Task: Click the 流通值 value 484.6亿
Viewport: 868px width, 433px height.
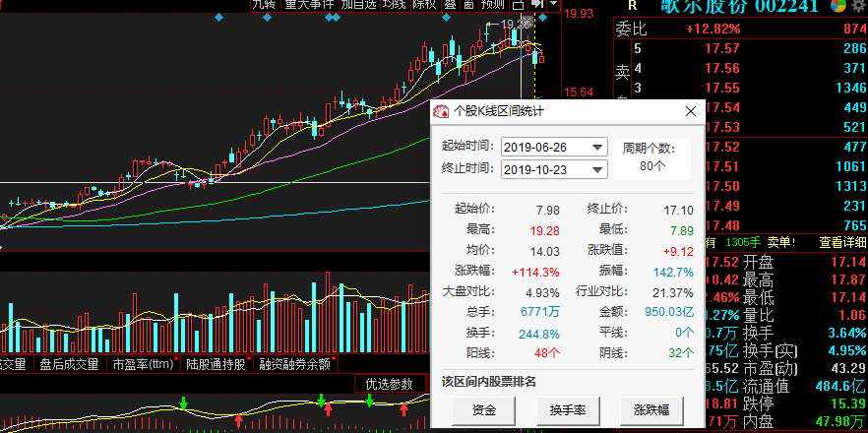Action: tap(840, 386)
